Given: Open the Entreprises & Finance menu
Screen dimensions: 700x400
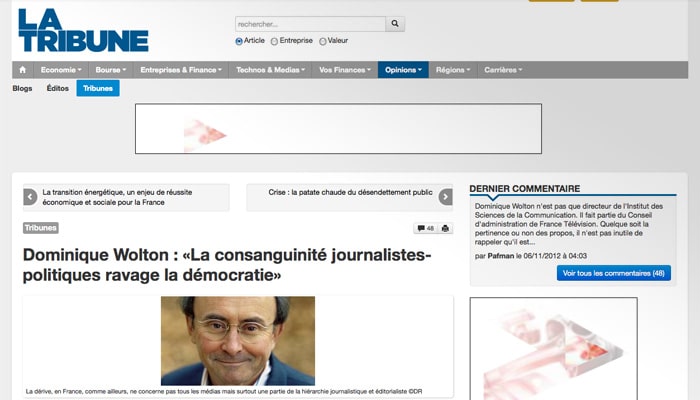Looking at the screenshot, I should [181, 70].
